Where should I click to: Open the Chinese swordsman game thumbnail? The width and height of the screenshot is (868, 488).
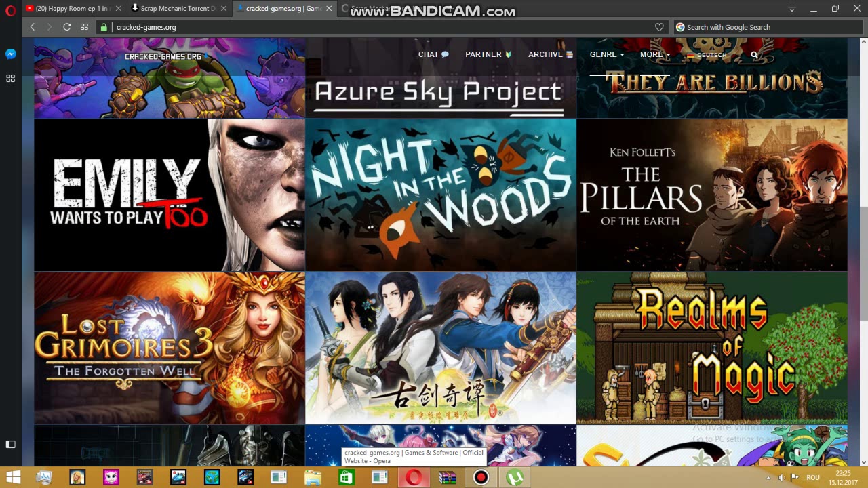click(441, 348)
